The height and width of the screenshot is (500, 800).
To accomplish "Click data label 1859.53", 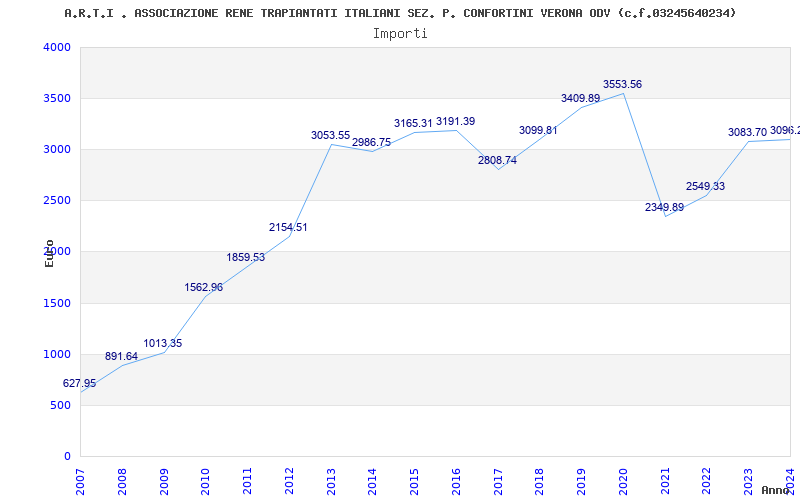I will pos(246,257).
